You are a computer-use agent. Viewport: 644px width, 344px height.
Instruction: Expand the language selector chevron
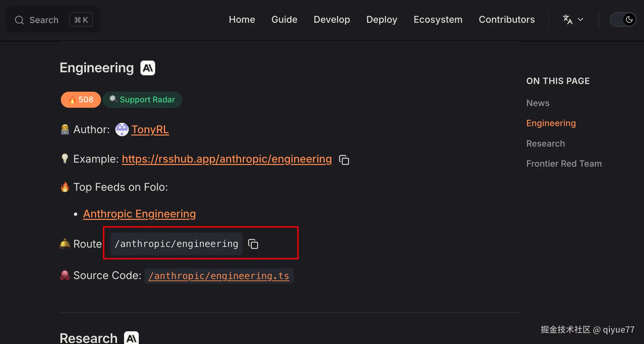(580, 19)
